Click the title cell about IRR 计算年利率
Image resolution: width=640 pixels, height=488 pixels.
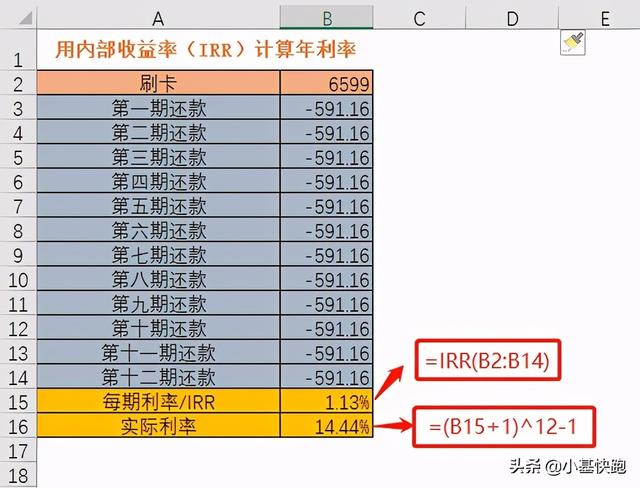click(205, 50)
